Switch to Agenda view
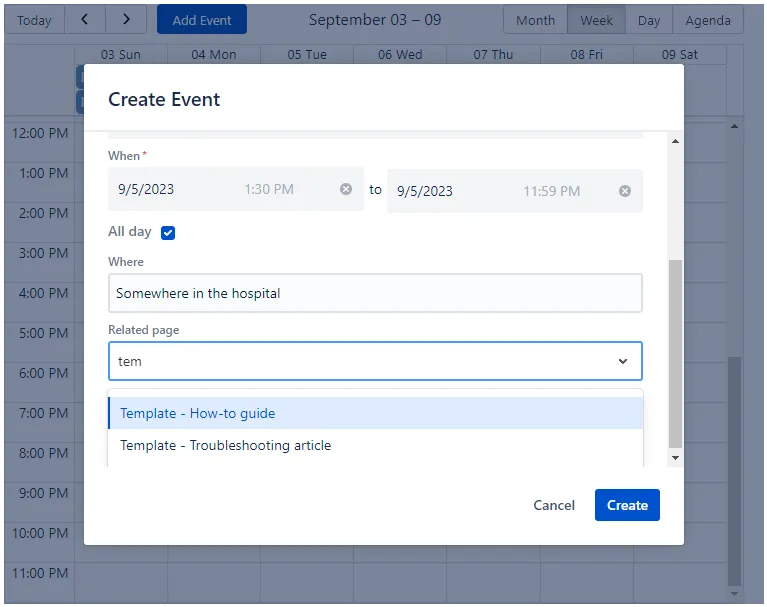This screenshot has height=607, width=767. point(708,20)
